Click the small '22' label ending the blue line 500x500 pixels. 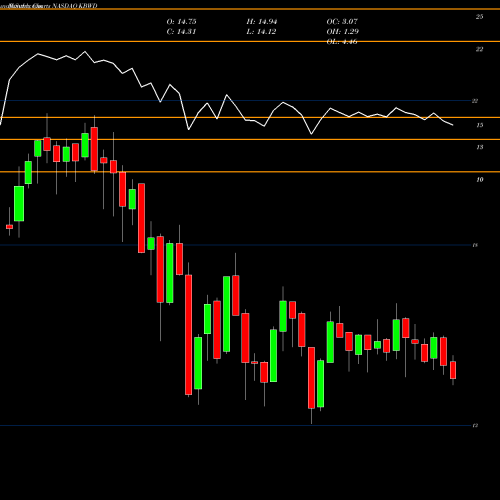475,101
